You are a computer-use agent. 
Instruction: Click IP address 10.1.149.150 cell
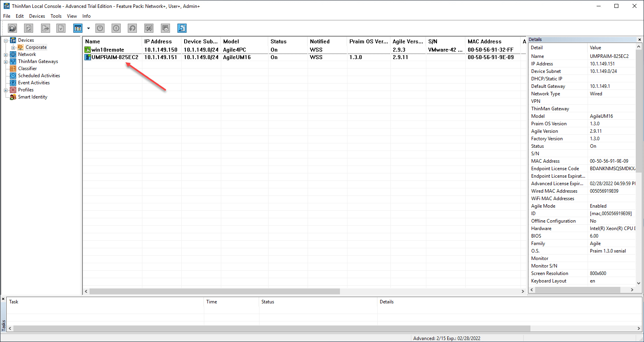161,50
